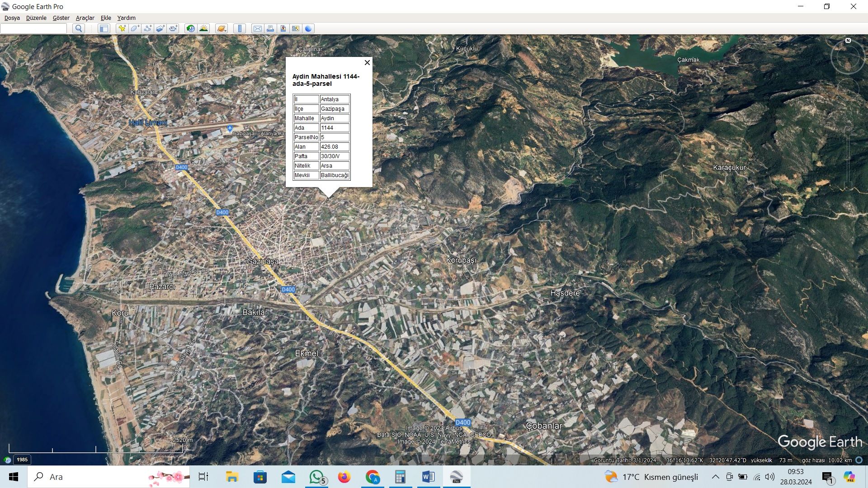Select the Add Polygon tool
Screen dimensions: 868x488
135,28
